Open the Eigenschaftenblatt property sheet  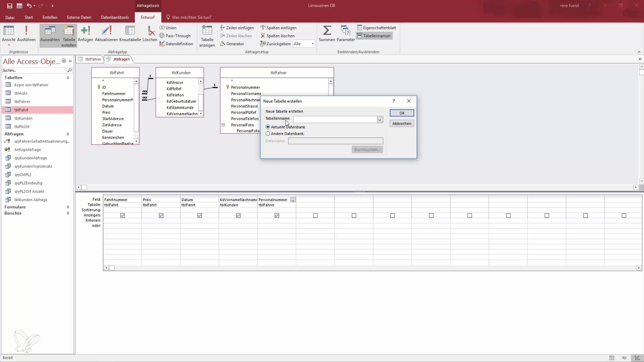[377, 28]
